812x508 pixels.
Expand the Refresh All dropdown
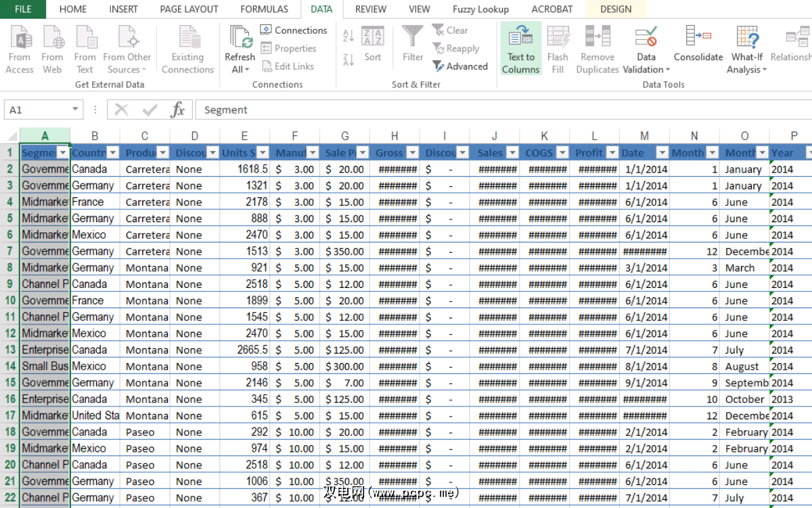click(x=240, y=69)
